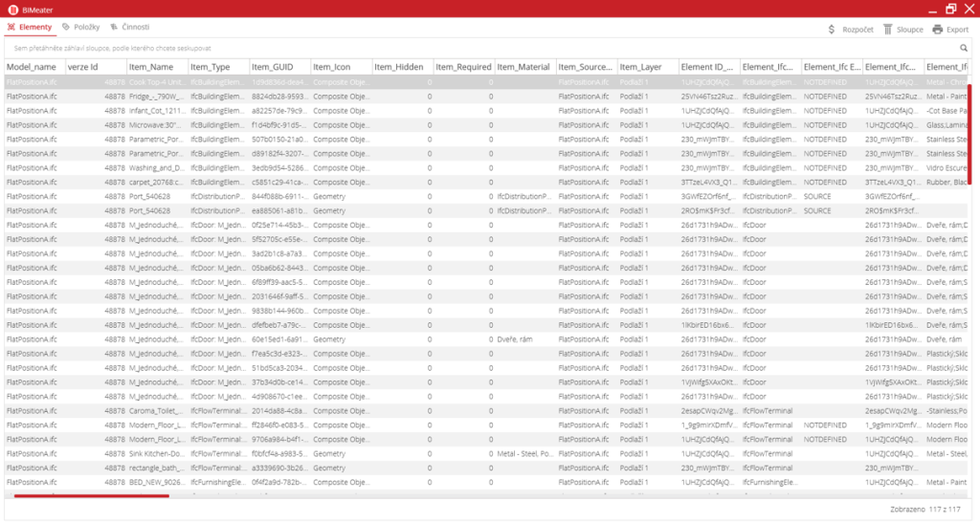Click the BIMeater app logo icon

12,9
